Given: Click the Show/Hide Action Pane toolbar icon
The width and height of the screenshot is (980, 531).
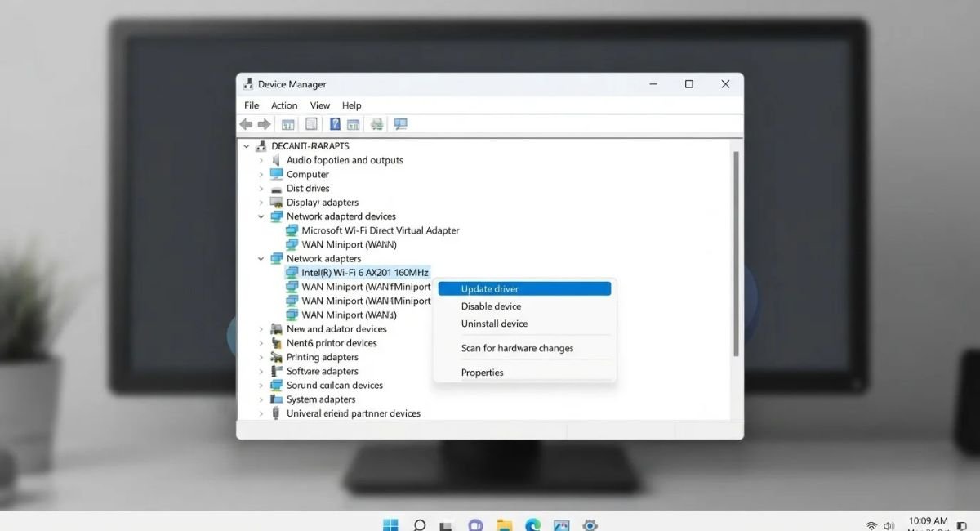Looking at the screenshot, I should (353, 124).
